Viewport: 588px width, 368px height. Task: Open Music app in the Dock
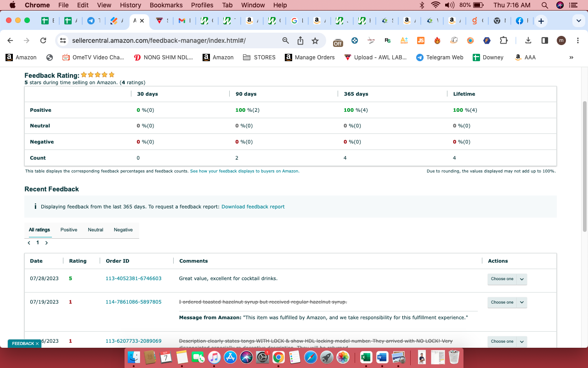[214, 357]
